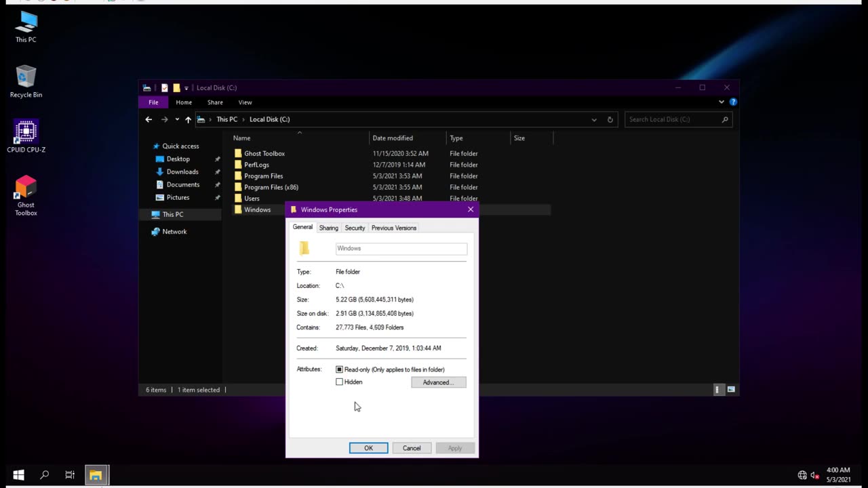
Task: Enable the Hidden attribute checkbox
Action: point(339,382)
